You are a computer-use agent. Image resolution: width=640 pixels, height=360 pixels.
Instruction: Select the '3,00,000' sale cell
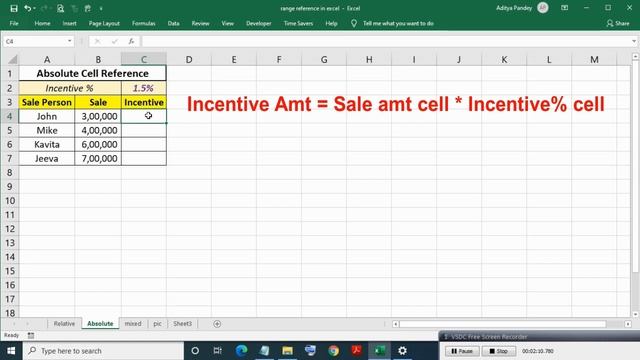tap(98, 116)
